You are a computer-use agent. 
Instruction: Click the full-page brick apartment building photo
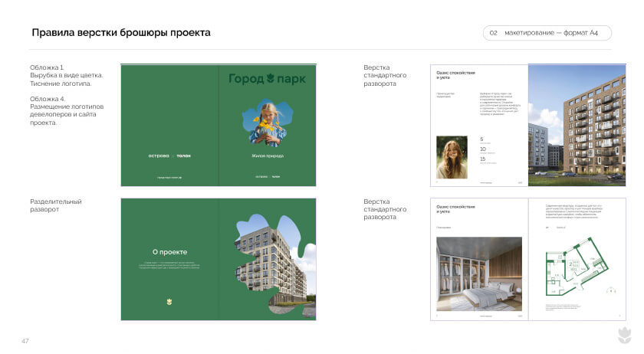click(x=577, y=125)
